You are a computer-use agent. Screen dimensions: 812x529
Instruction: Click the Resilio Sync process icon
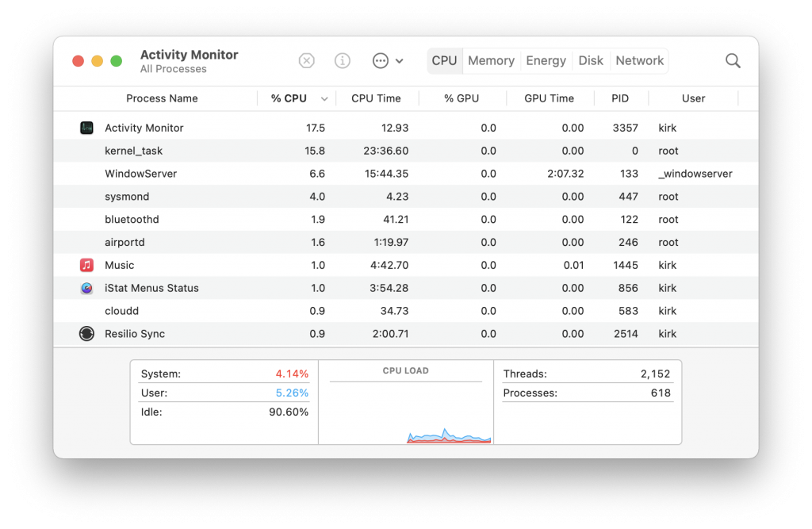click(86, 334)
